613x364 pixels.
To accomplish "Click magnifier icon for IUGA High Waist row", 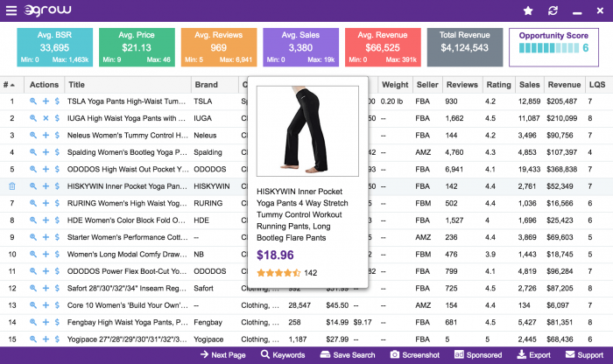I will pyautogui.click(x=33, y=118).
